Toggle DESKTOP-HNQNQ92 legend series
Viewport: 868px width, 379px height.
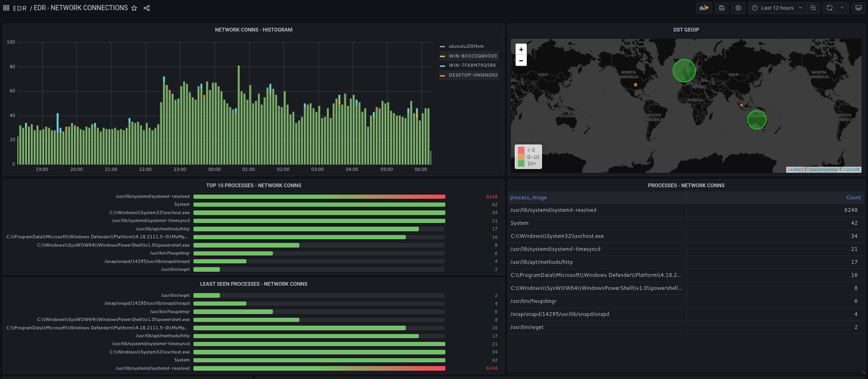click(x=473, y=75)
